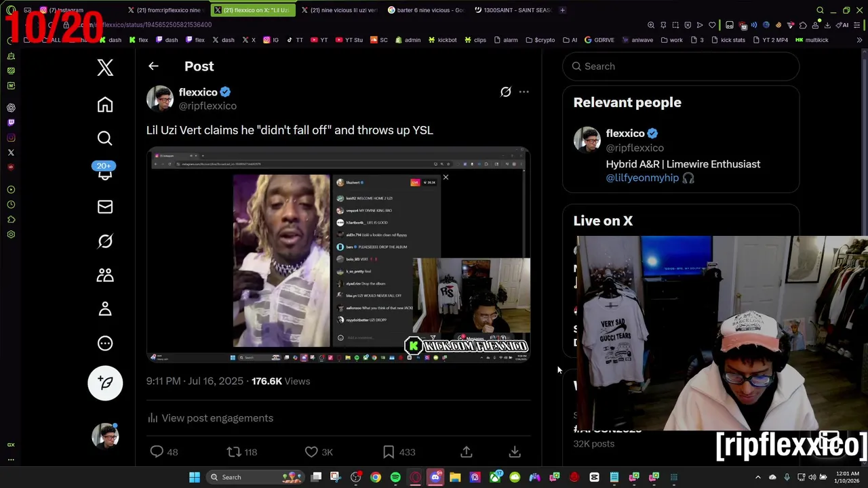View post engagements link
Viewport: 868px width, 488px height.
(x=210, y=418)
